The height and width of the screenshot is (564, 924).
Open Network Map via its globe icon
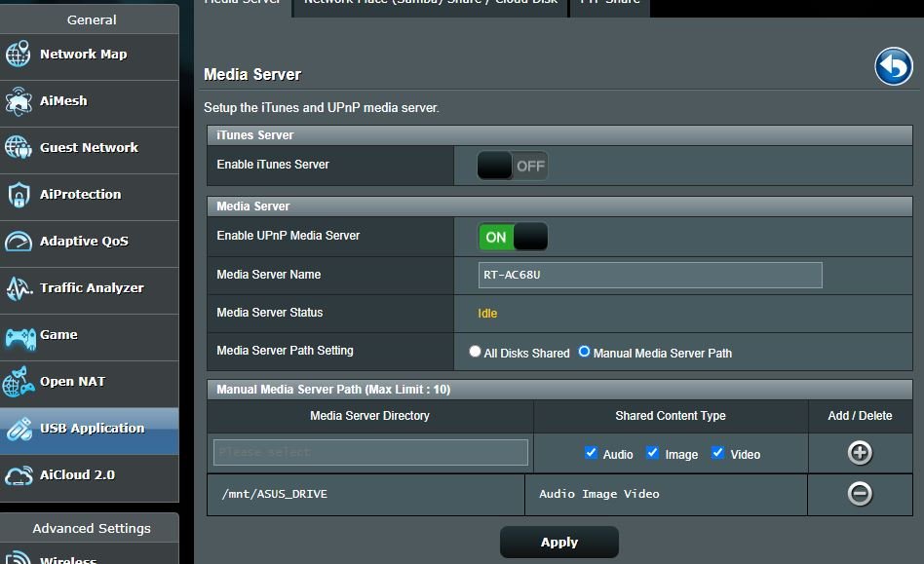(x=19, y=55)
